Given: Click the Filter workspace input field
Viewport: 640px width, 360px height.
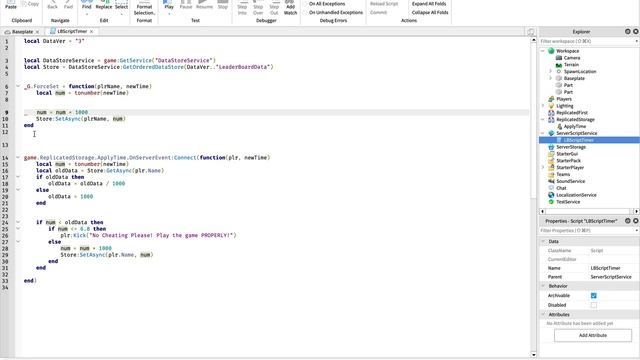Looking at the screenshot, I should point(586,41).
